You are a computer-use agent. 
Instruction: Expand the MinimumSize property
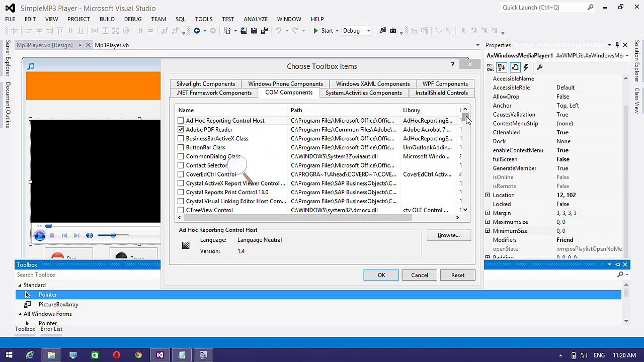[x=488, y=231]
